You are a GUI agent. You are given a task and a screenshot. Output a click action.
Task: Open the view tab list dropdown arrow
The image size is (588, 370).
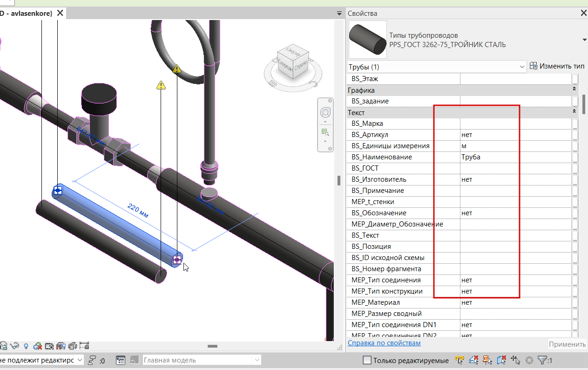point(339,14)
